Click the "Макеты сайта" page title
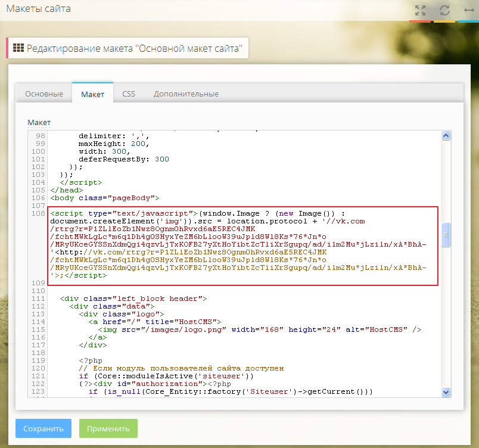479x448 pixels. pyautogui.click(x=38, y=9)
